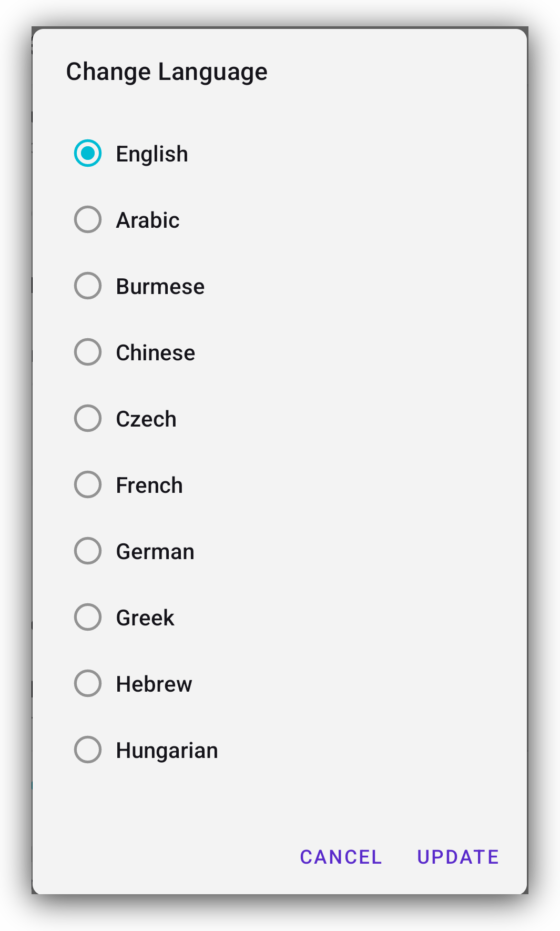The height and width of the screenshot is (931, 560).
Task: Choose German in the language dialog
Action: point(88,551)
